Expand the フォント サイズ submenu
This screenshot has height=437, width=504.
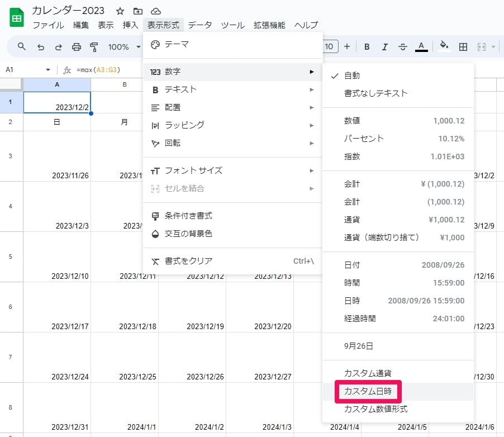[232, 171]
